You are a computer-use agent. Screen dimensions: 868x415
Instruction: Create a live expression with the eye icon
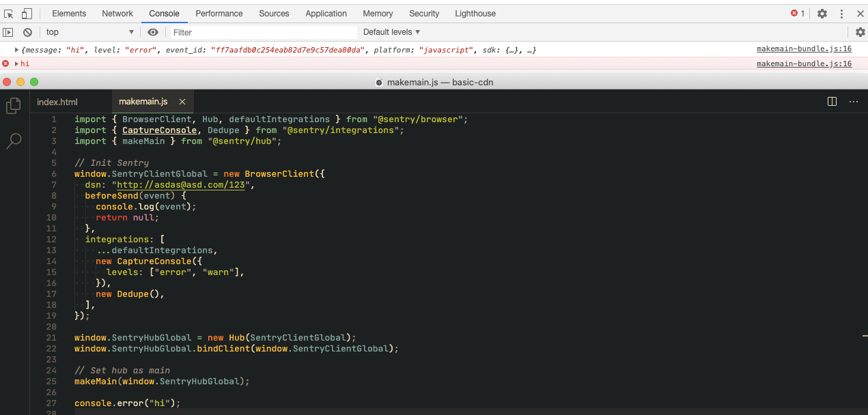[152, 31]
